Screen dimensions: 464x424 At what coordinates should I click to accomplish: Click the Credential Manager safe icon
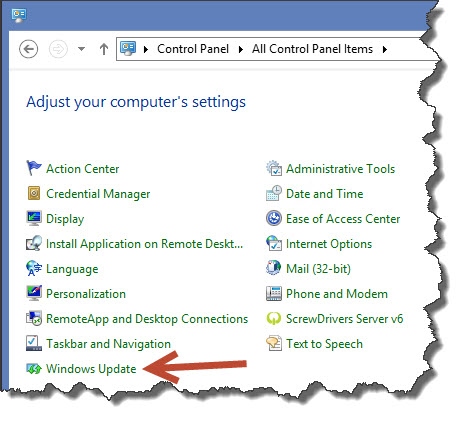tap(34, 193)
